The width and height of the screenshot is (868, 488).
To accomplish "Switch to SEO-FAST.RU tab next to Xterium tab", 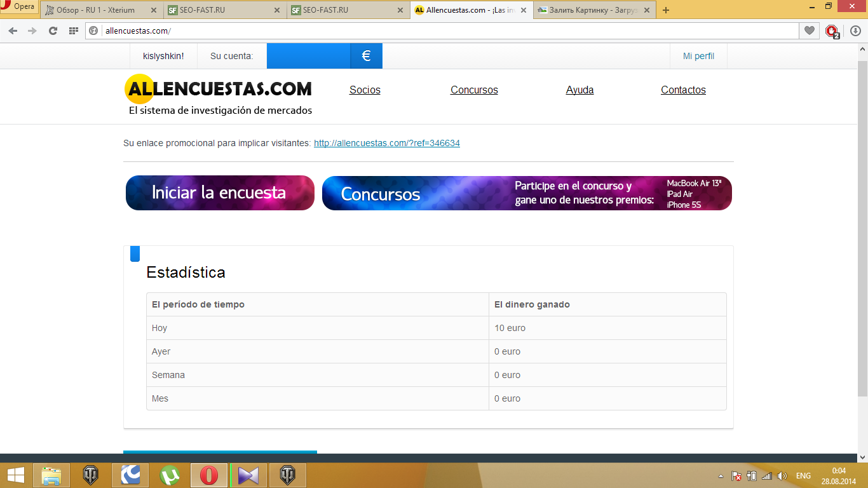I will 224,10.
